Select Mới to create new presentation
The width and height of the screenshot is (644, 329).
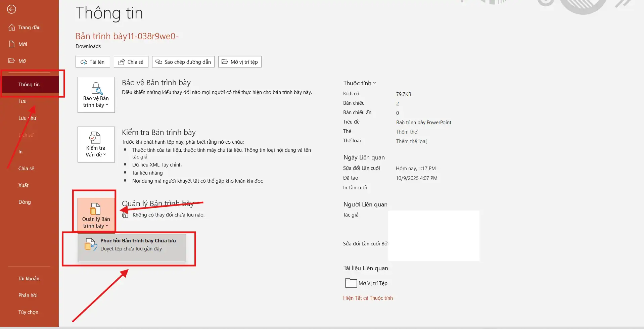[22, 44]
